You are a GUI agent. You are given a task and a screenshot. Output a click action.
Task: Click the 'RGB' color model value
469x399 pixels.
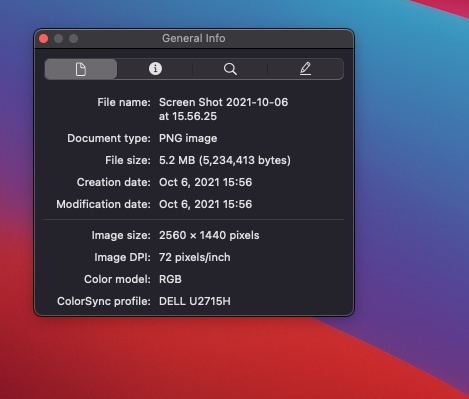point(170,279)
